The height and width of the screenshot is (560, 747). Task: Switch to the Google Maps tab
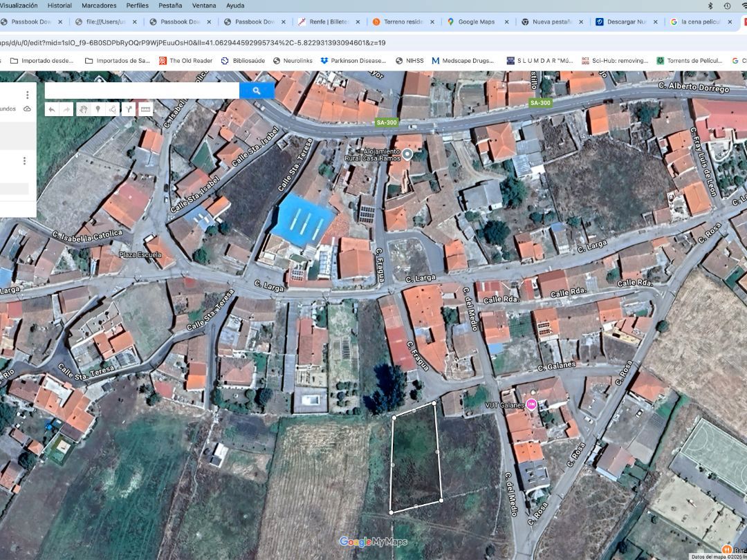[477, 22]
